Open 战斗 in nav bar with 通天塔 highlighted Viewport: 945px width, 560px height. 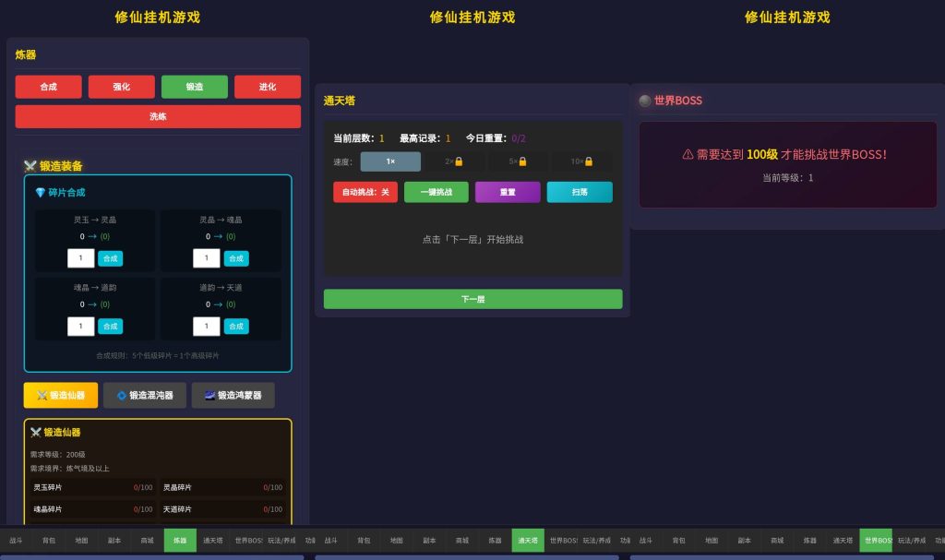331,540
